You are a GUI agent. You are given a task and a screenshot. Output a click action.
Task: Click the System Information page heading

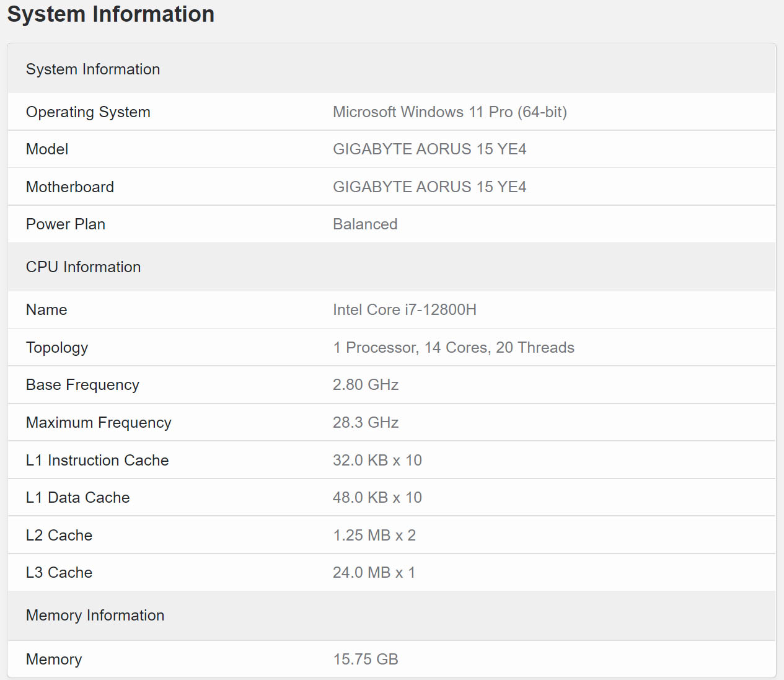coord(111,14)
